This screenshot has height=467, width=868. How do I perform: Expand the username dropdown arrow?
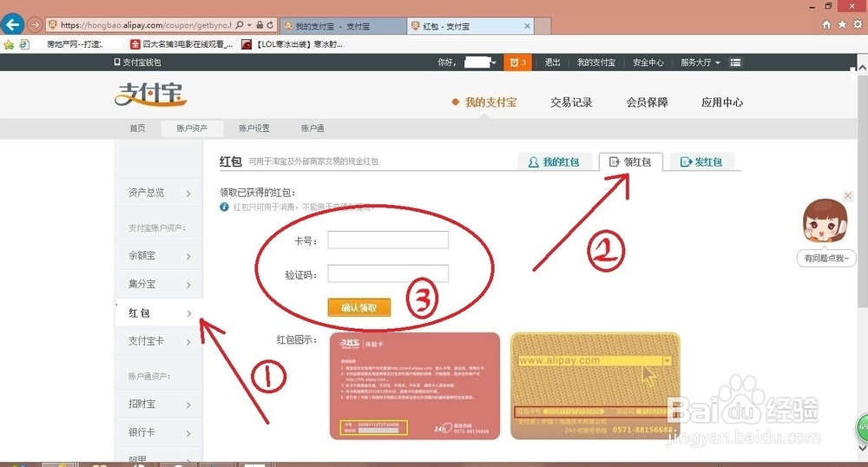pos(493,62)
